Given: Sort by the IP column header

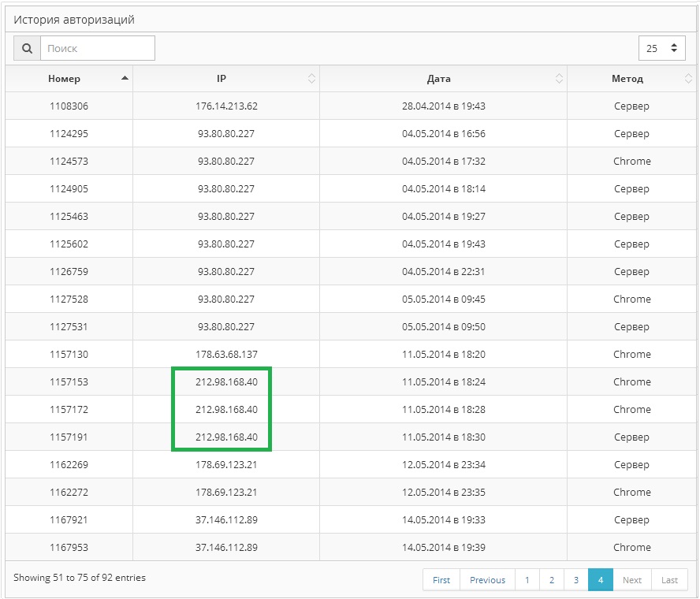Looking at the screenshot, I should tap(226, 79).
